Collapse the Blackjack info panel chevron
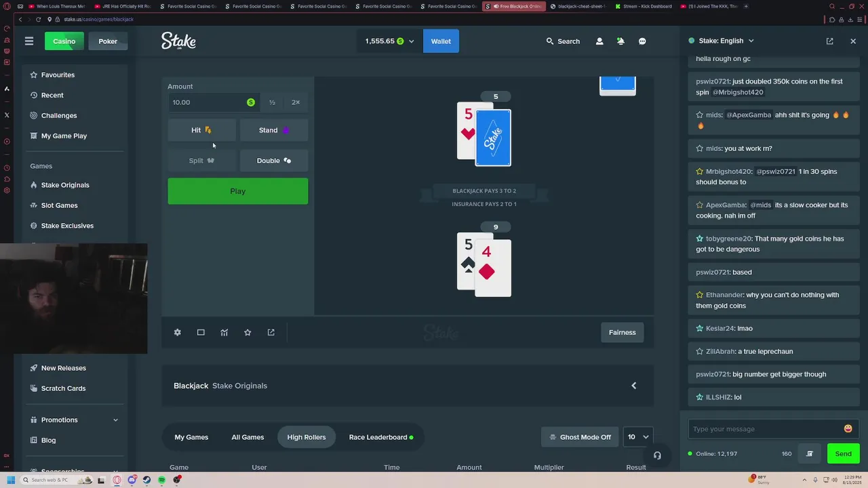Screen dimensions: 868x488 634,386
